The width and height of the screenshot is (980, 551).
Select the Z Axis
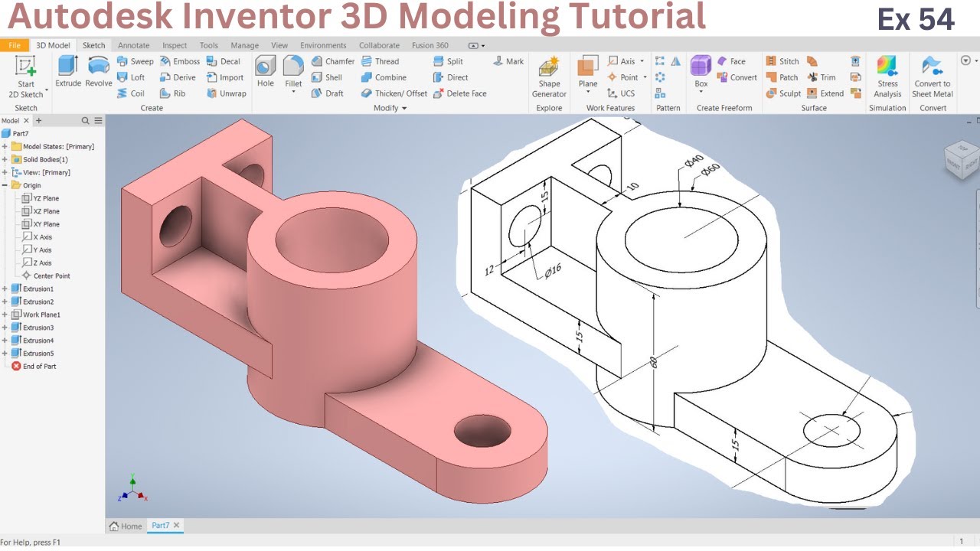coord(38,262)
